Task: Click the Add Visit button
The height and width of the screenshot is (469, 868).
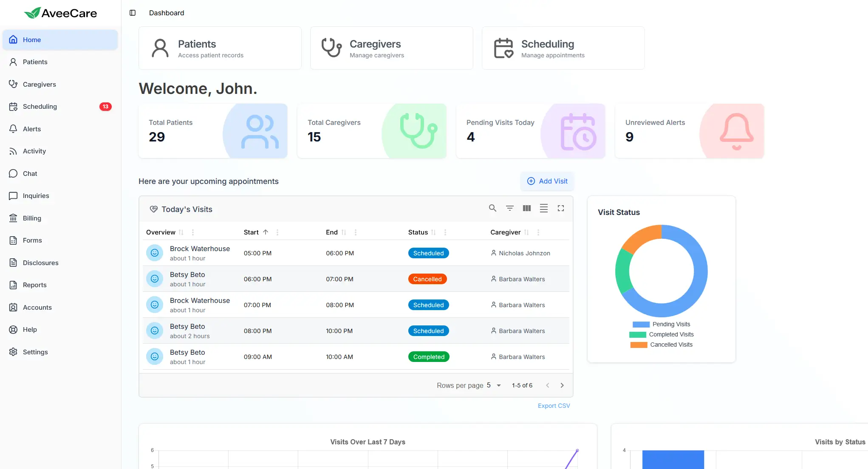Action: point(547,181)
